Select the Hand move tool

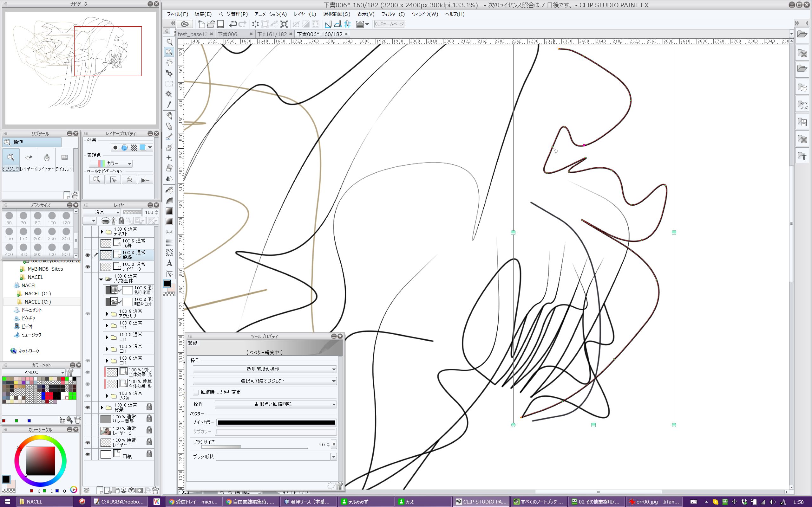click(169, 62)
